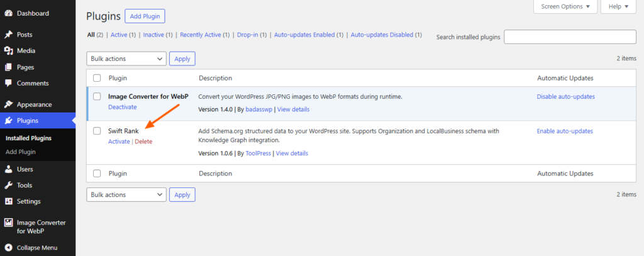Open the top Bulk actions dropdown

[126, 58]
